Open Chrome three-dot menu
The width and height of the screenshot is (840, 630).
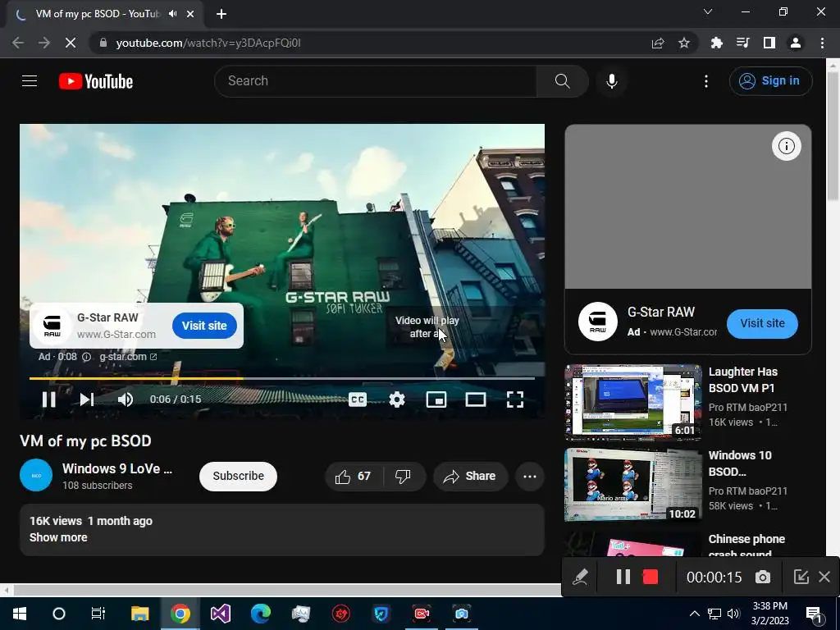point(822,43)
